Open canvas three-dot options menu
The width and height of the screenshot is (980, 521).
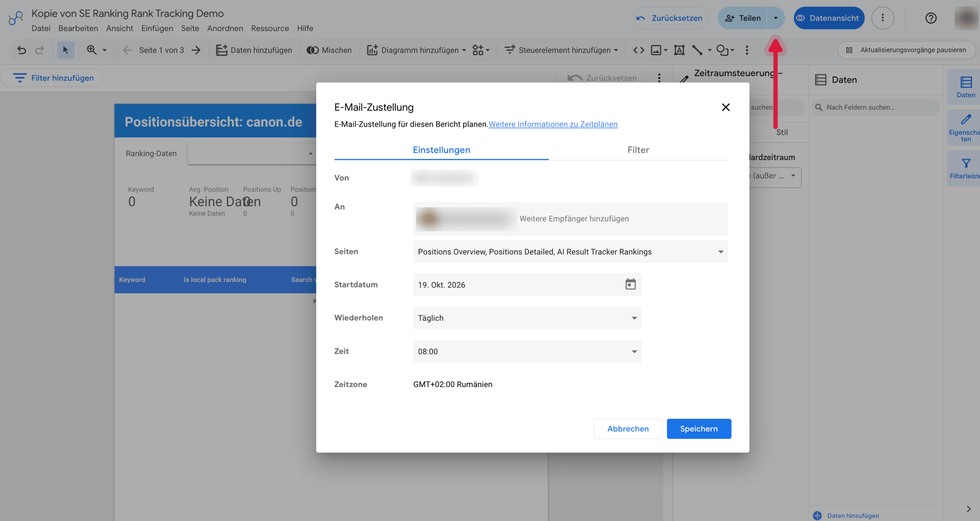pyautogui.click(x=659, y=78)
